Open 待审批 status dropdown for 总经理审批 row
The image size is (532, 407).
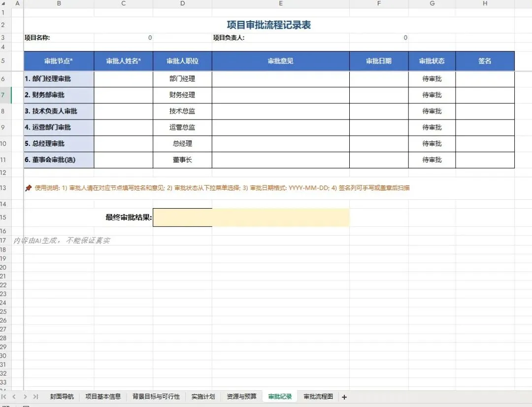pos(432,144)
